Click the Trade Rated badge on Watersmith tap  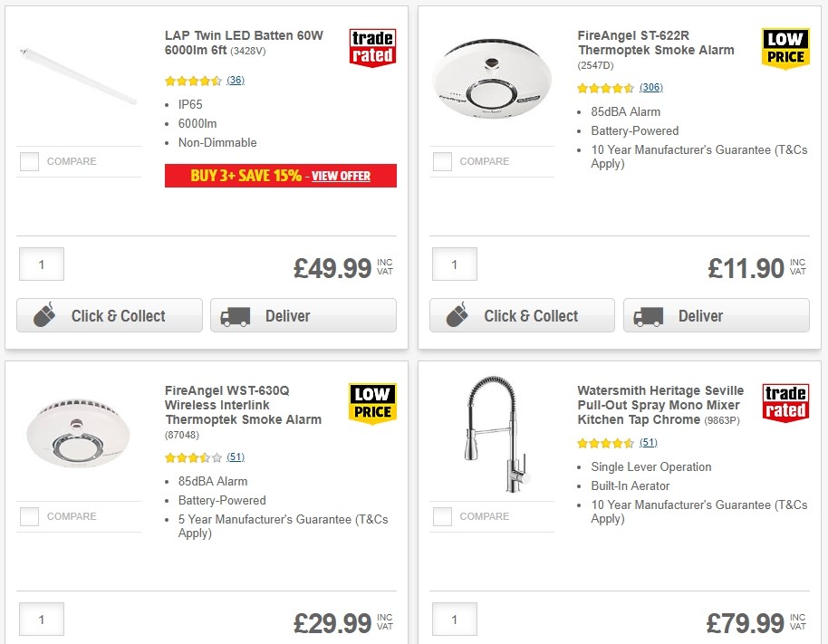point(785,399)
